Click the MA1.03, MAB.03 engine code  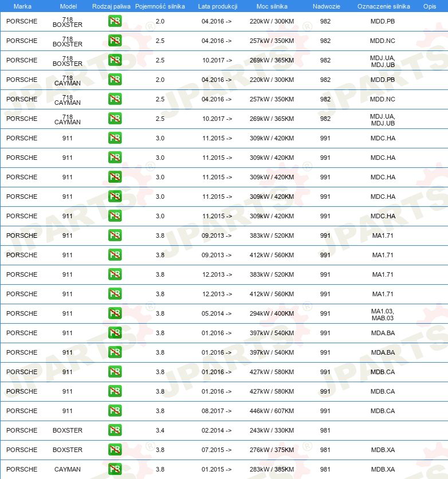[x=383, y=315]
